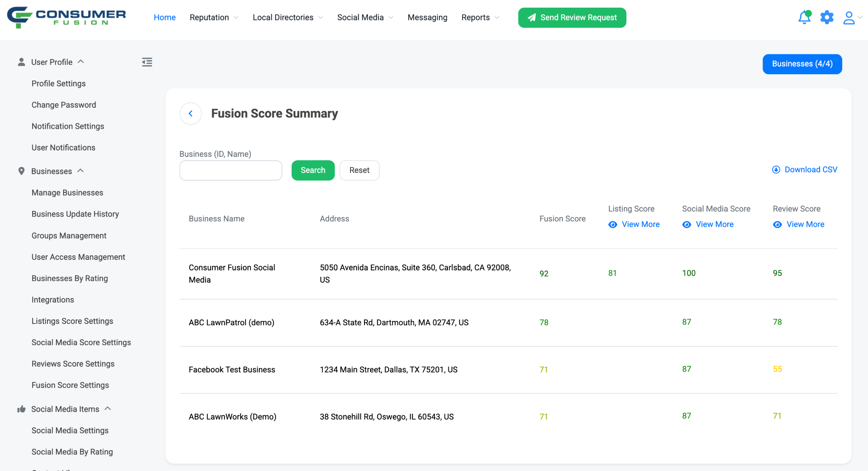
Task: Click the Consumer Fusion Social Media row name
Action: [x=232, y=274]
